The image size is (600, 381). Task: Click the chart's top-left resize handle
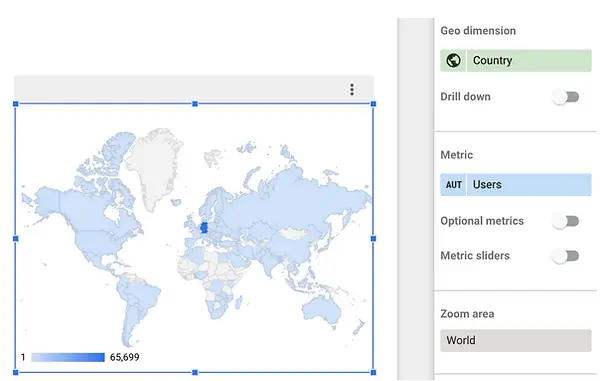(x=16, y=104)
